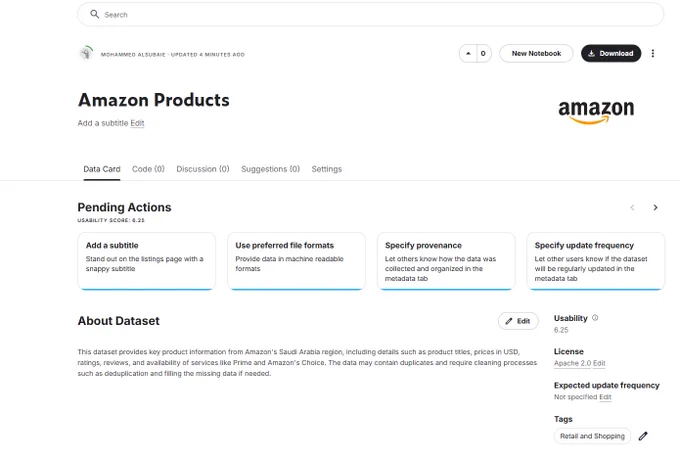Edit the About Dataset description

click(518, 321)
